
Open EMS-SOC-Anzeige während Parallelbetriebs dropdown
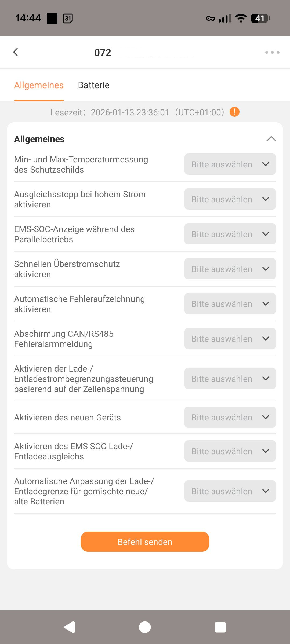pyautogui.click(x=230, y=234)
